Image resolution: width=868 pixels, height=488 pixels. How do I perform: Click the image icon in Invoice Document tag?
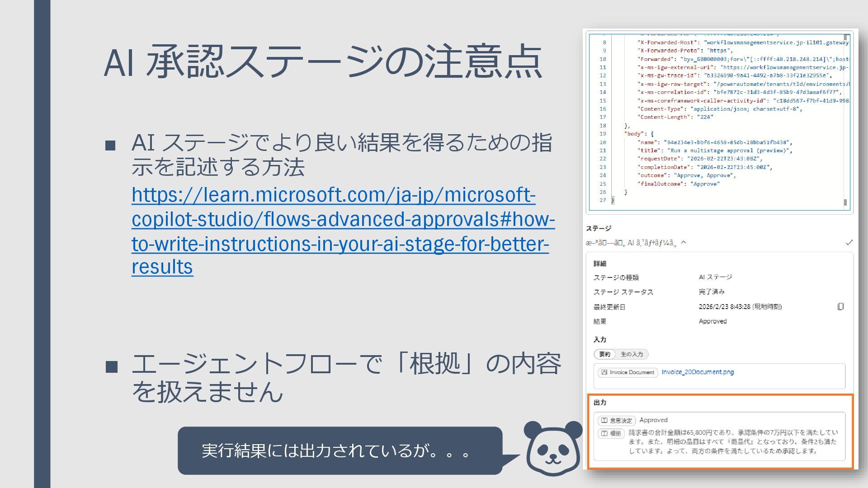coord(604,372)
